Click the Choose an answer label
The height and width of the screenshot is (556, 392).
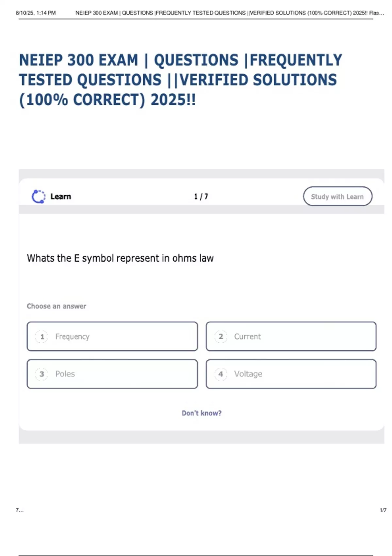coord(57,306)
